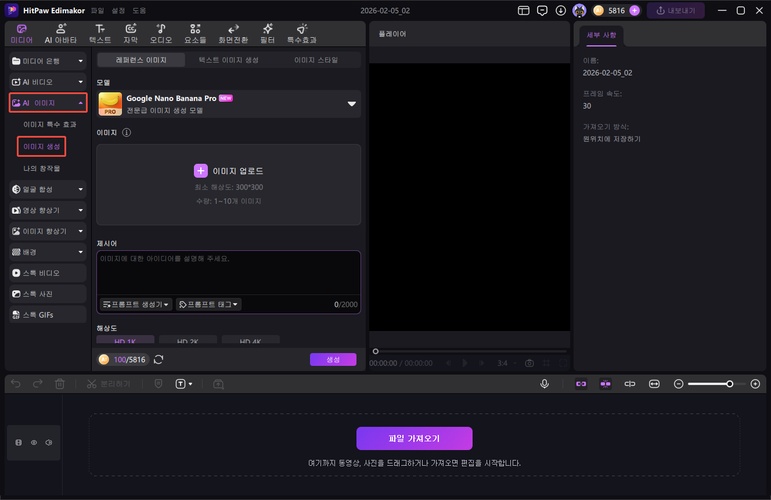Open 스톡 비디오 in sidebar
Screen dimensions: 771x500
[x=48, y=273]
